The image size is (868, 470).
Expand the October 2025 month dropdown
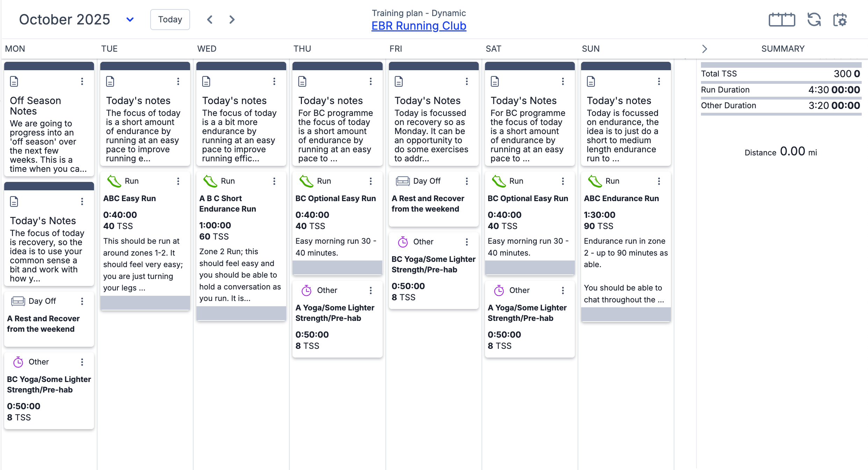coord(130,20)
